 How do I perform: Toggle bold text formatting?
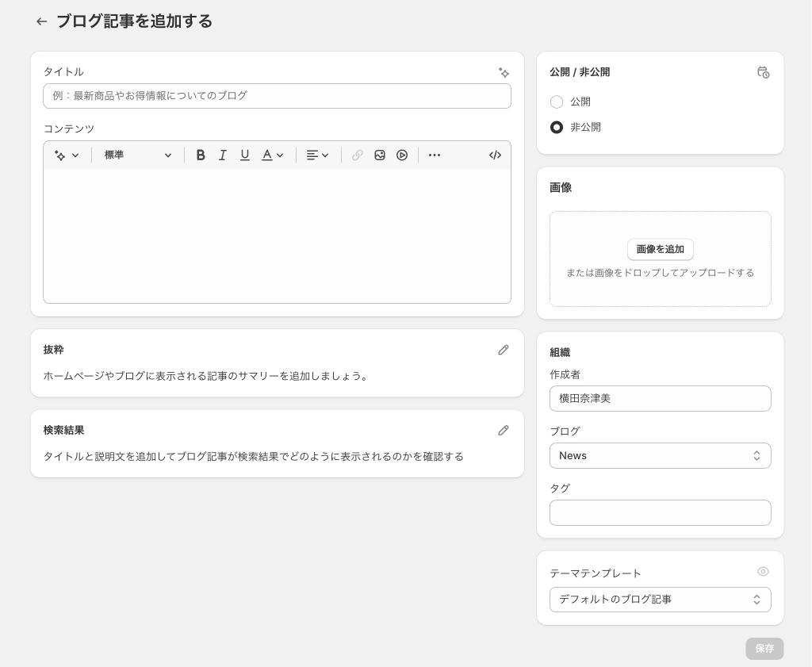(201, 155)
